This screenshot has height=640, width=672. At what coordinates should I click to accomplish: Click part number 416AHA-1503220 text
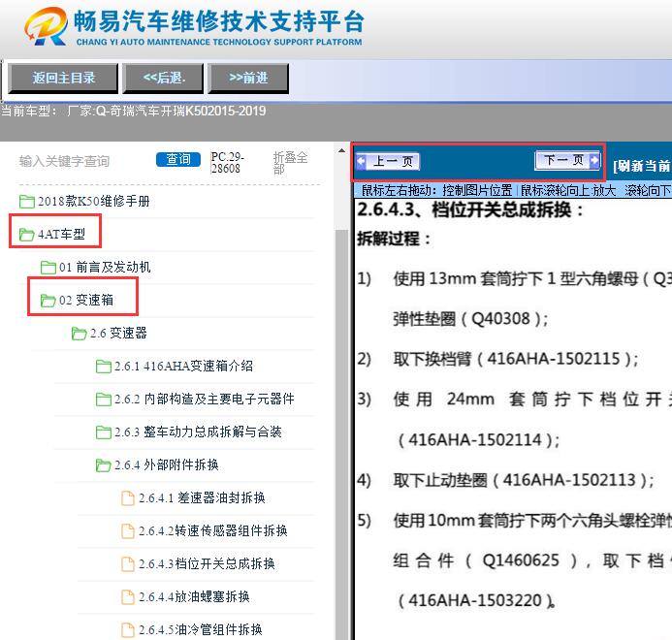point(475,600)
